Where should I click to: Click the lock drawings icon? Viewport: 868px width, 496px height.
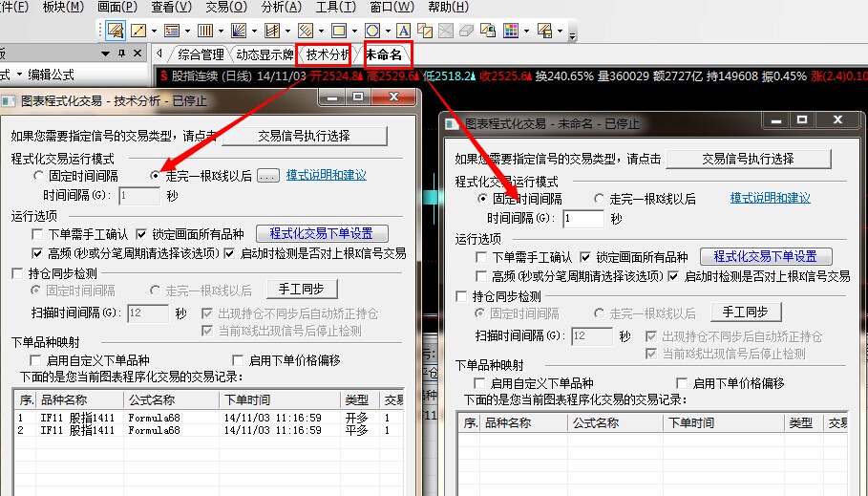[x=488, y=31]
